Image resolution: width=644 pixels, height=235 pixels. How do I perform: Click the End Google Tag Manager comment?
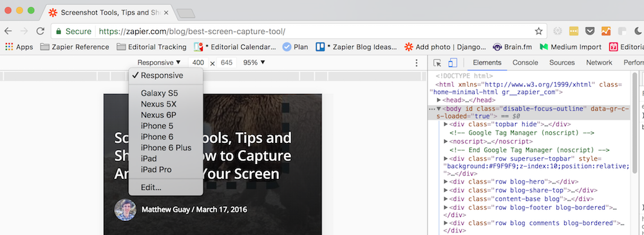[529, 150]
